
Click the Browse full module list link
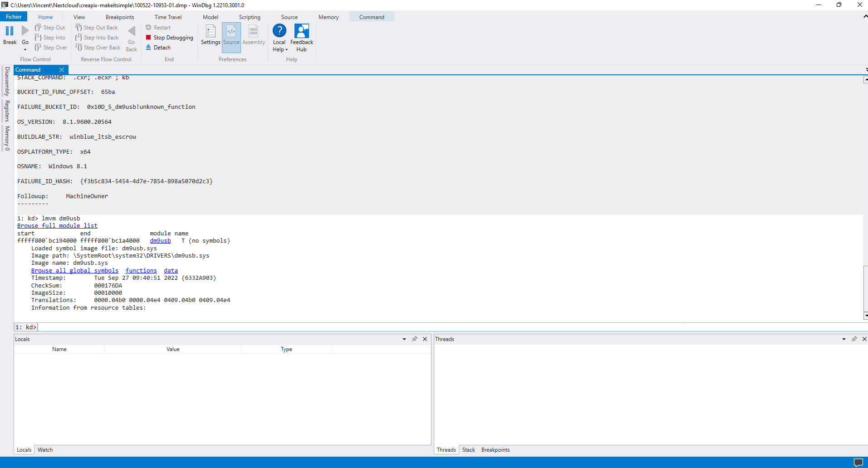coord(57,226)
